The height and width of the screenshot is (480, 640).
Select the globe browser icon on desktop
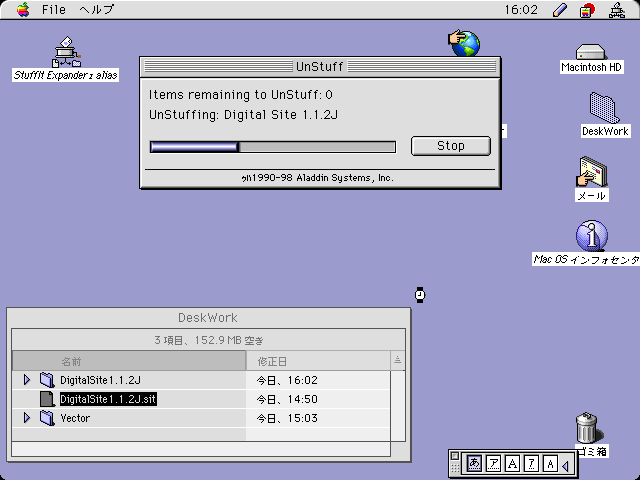464,42
